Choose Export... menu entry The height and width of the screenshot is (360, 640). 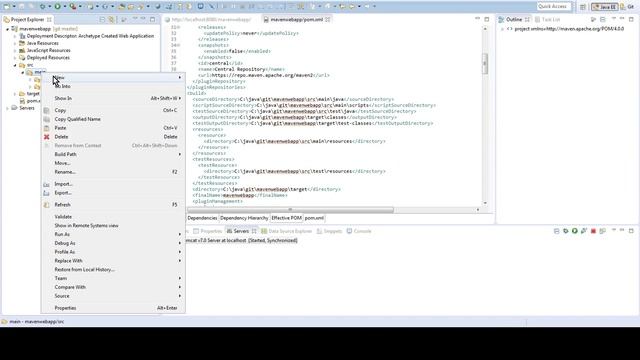coord(113,193)
